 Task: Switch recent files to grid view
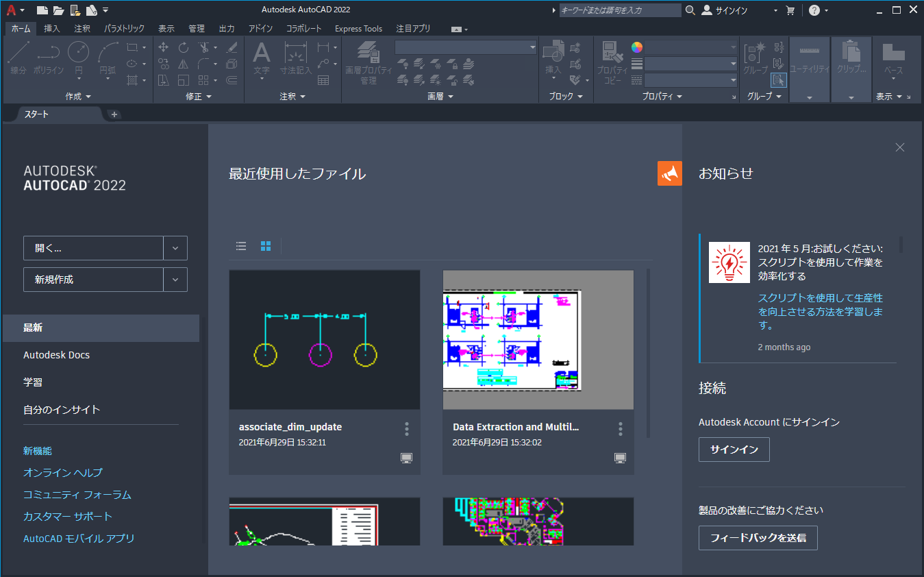(x=266, y=246)
